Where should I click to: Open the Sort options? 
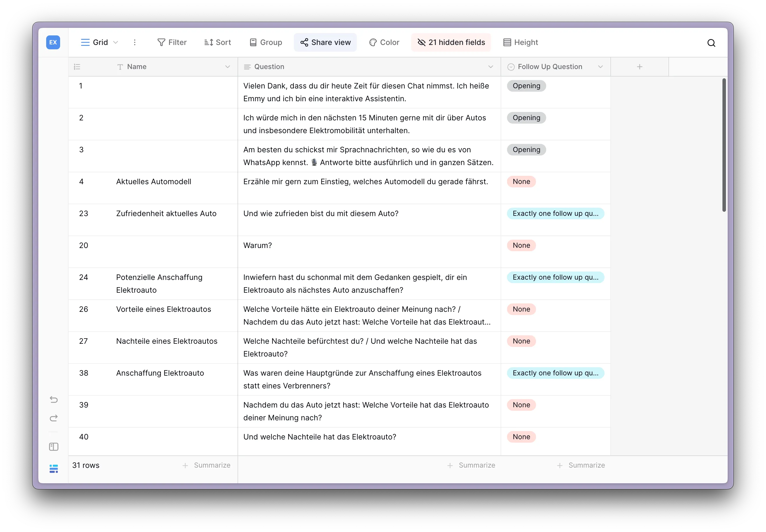[x=217, y=42]
